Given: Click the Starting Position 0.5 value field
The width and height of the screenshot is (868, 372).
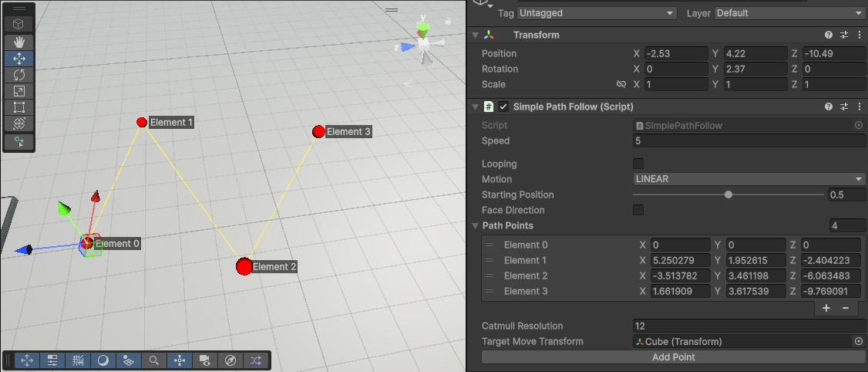Looking at the screenshot, I should click(847, 194).
